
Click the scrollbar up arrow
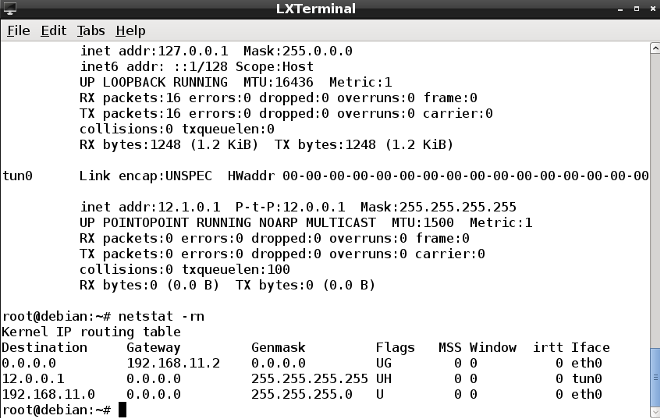point(654,48)
